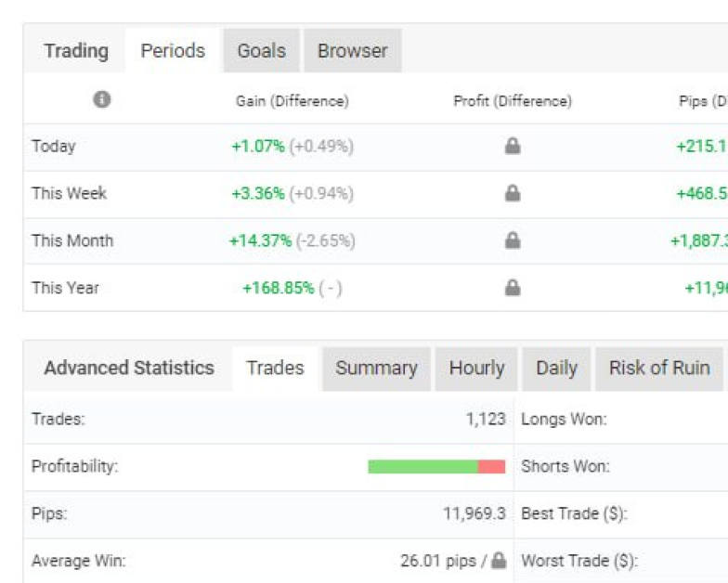The width and height of the screenshot is (728, 583).
Task: Click the lock icon in This Month row
Action: (512, 240)
